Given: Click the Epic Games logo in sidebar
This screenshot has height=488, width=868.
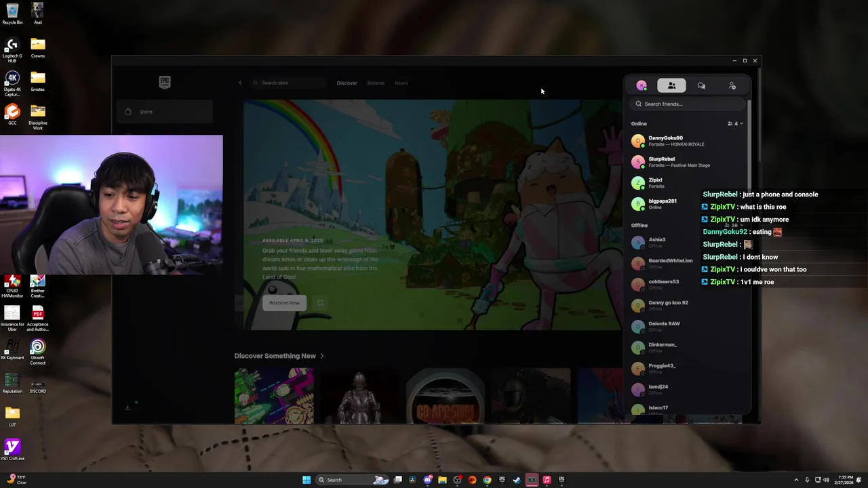Looking at the screenshot, I should pos(165,82).
